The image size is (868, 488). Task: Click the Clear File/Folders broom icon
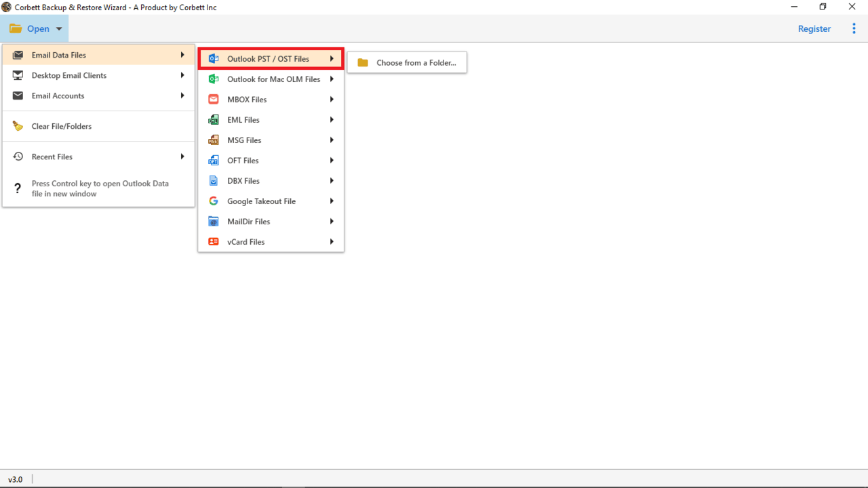(x=18, y=126)
